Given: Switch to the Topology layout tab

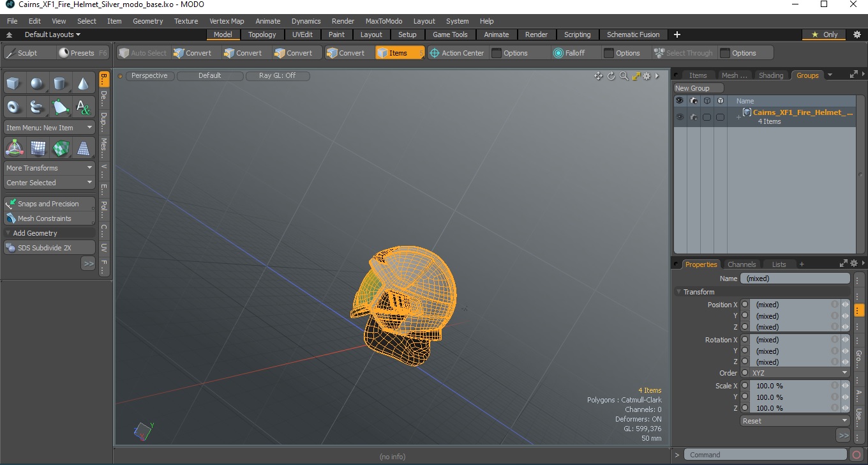Looking at the screenshot, I should point(262,34).
